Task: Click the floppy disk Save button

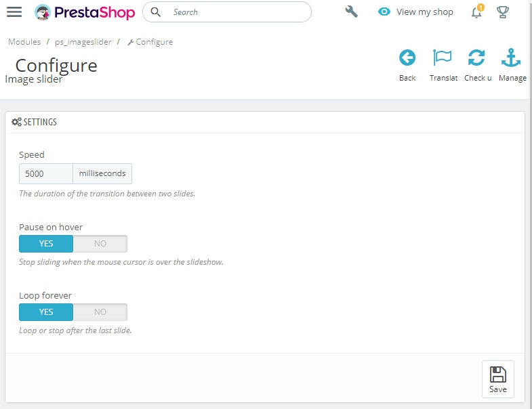Action: [497, 379]
